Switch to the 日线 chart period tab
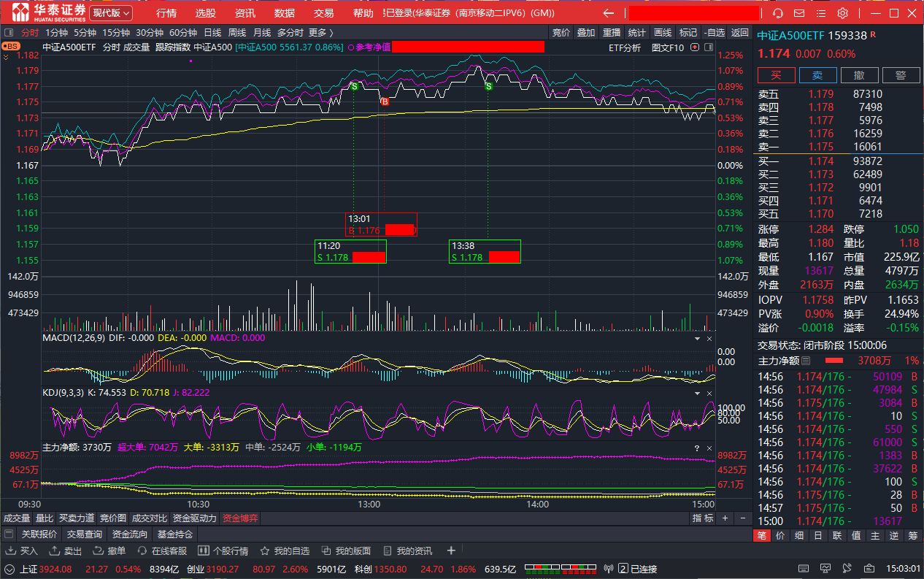 212,32
